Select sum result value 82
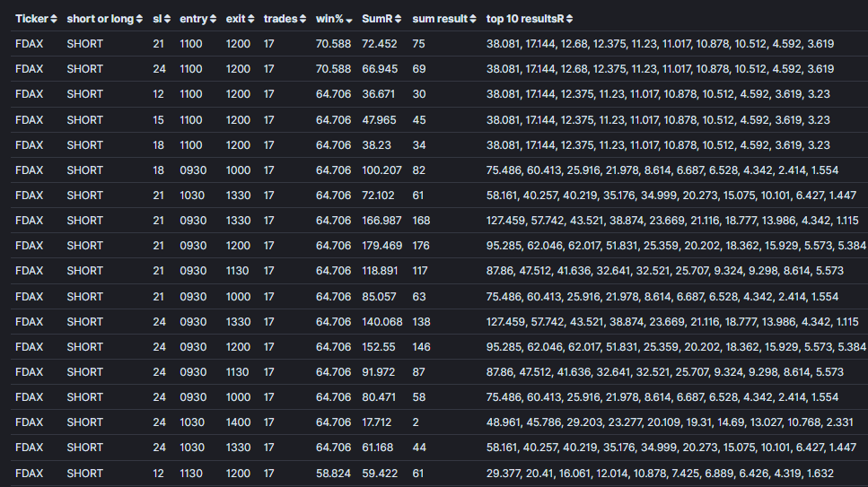This screenshot has height=487, width=868. pyautogui.click(x=418, y=170)
